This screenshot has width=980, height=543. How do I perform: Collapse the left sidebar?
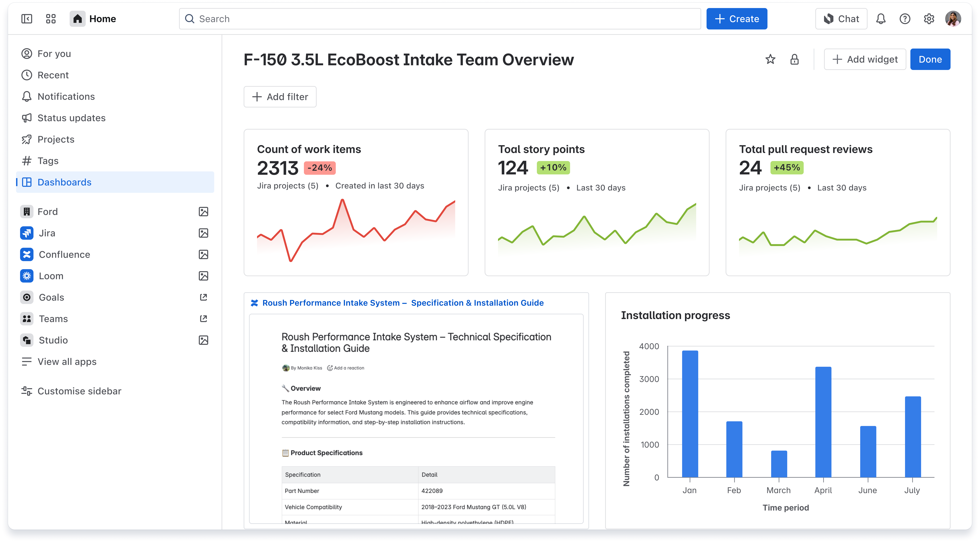click(26, 19)
